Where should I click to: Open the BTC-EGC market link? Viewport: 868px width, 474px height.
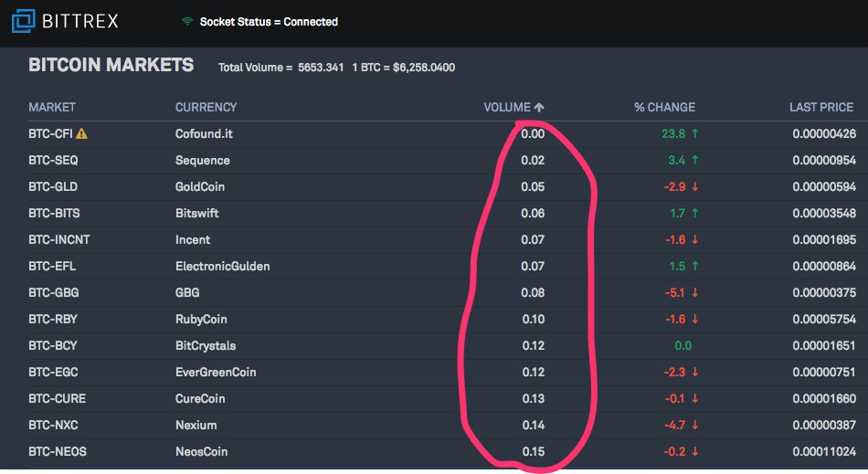click(x=53, y=373)
